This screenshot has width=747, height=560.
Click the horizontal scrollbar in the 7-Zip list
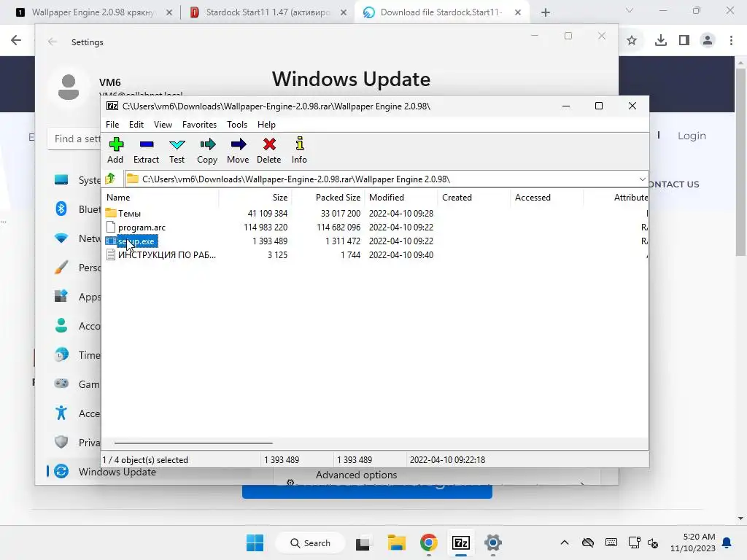tap(193, 443)
